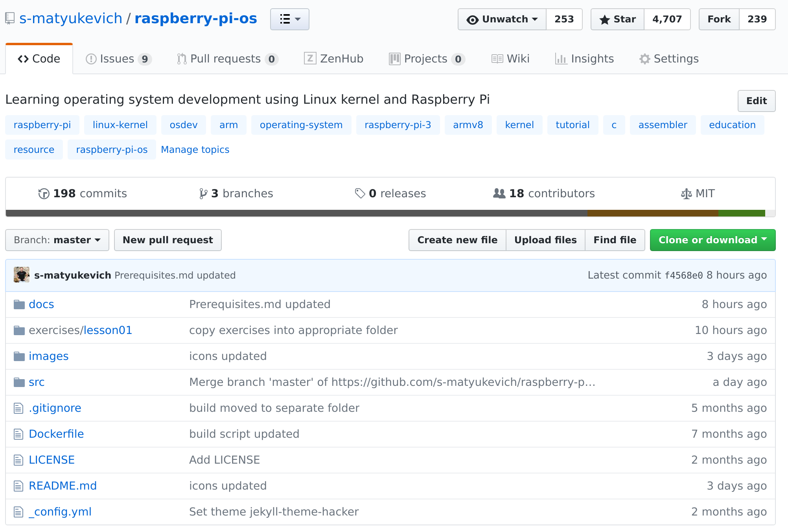The image size is (788, 532).
Task: Open the docs folder
Action: point(41,305)
